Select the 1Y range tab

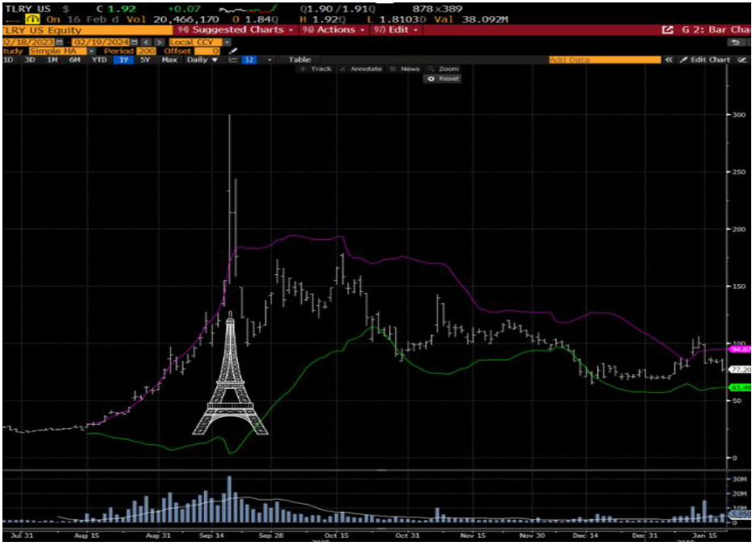(x=123, y=60)
